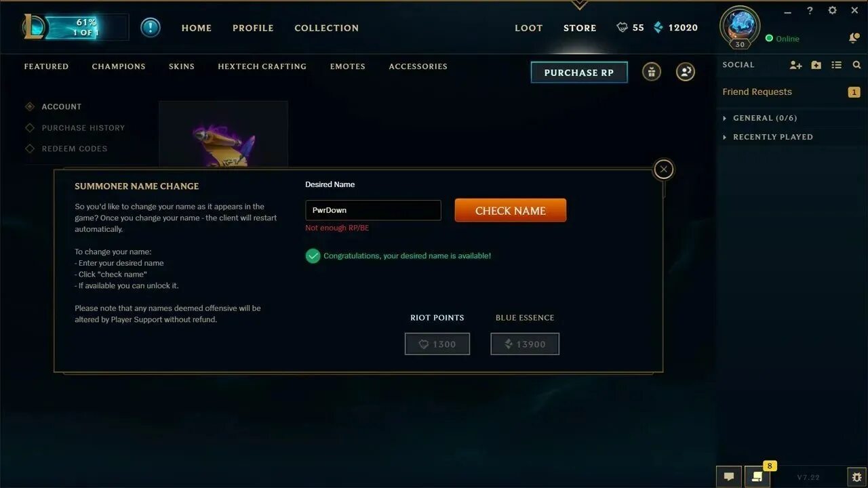Image resolution: width=868 pixels, height=488 pixels.
Task: Open the account transfer icon beside gifting
Action: pos(686,72)
